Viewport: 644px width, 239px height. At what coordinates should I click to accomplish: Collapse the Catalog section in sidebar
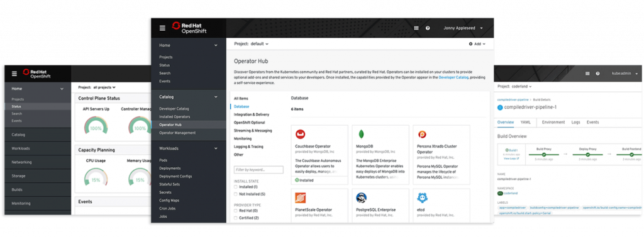tap(216, 97)
